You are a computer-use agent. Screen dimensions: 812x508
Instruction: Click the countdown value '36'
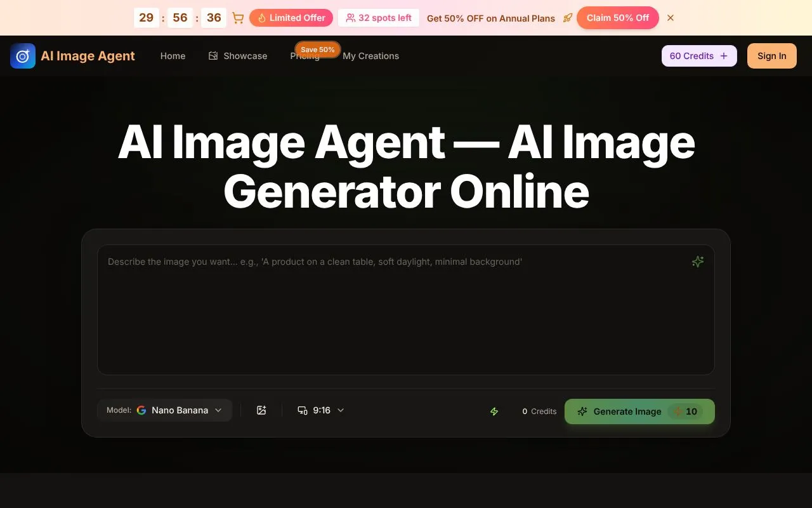point(214,18)
